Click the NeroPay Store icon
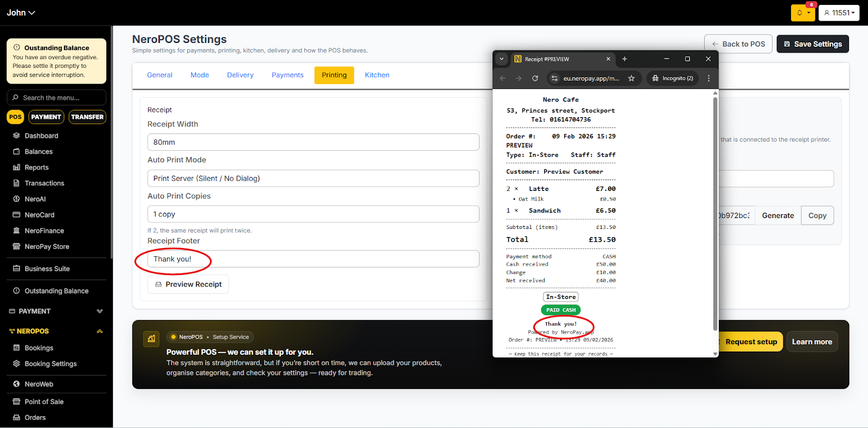Image resolution: width=868 pixels, height=428 pixels. point(16,246)
